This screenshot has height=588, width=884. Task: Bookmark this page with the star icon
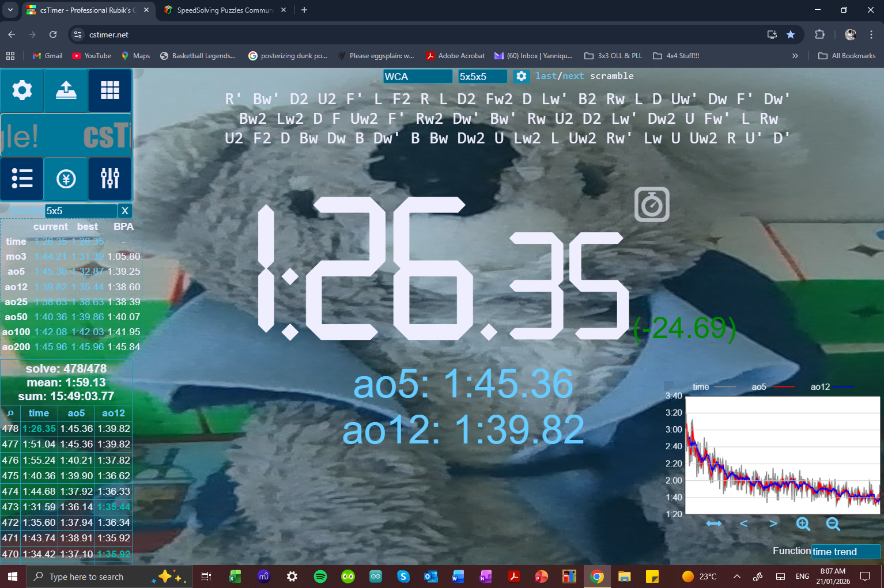[x=791, y=35]
